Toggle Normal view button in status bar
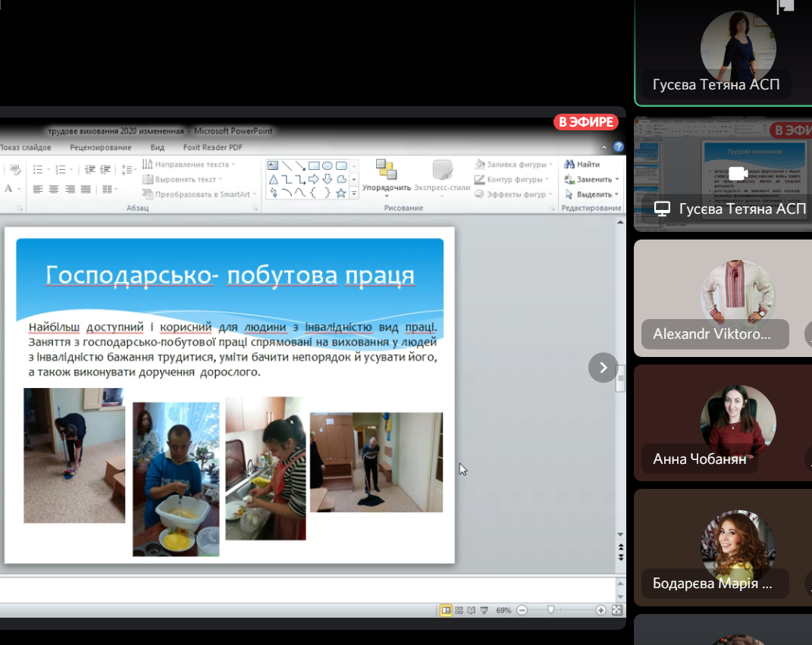812x645 pixels. tap(446, 610)
